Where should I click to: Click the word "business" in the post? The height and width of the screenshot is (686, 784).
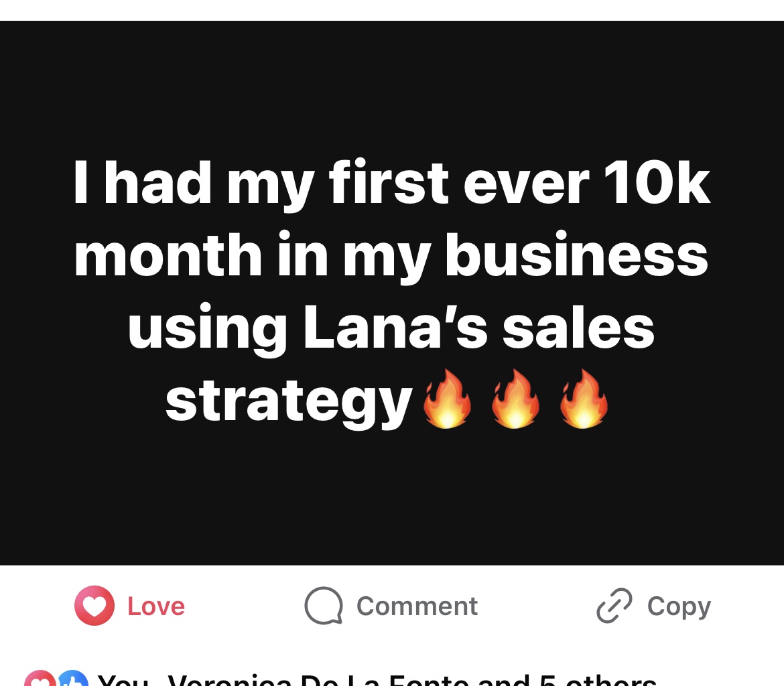click(576, 255)
